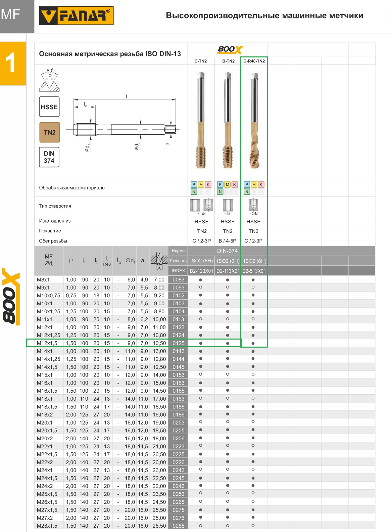Select the brown TN2 coating badge
The image size is (392, 532).
[49, 132]
